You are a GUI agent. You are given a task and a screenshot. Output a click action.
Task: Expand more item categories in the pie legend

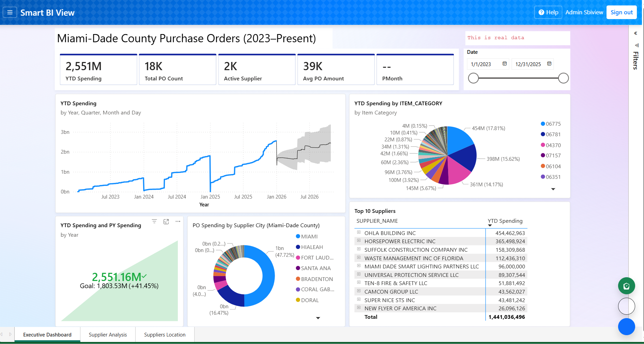(x=552, y=189)
